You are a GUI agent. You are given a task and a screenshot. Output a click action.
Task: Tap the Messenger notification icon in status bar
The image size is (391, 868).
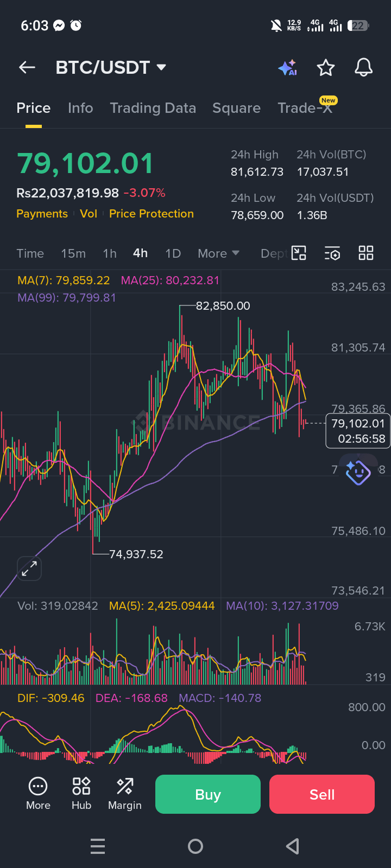pyautogui.click(x=59, y=25)
